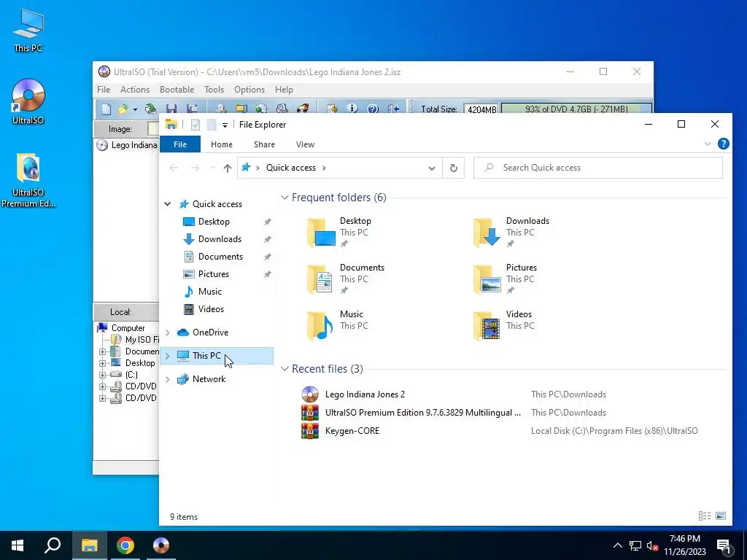Select Desktop in the navigation pane
The image size is (747, 560).
click(214, 222)
